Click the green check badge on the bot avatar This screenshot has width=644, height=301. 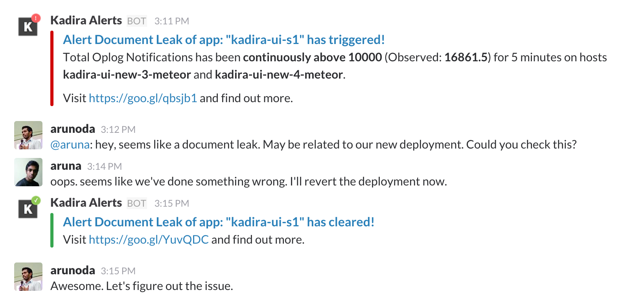point(35,201)
